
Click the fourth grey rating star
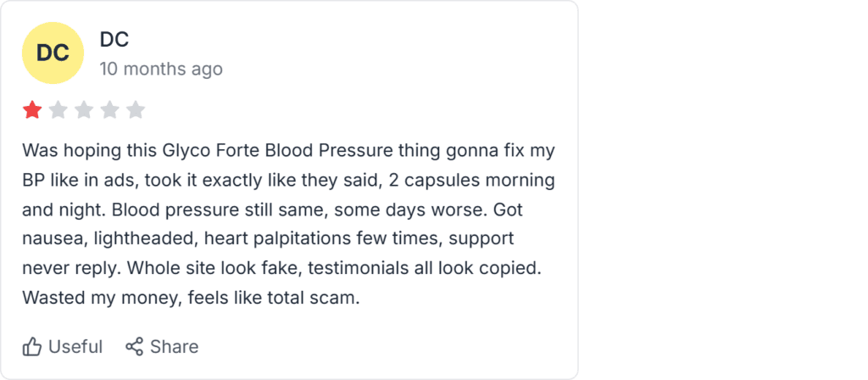tap(109, 110)
